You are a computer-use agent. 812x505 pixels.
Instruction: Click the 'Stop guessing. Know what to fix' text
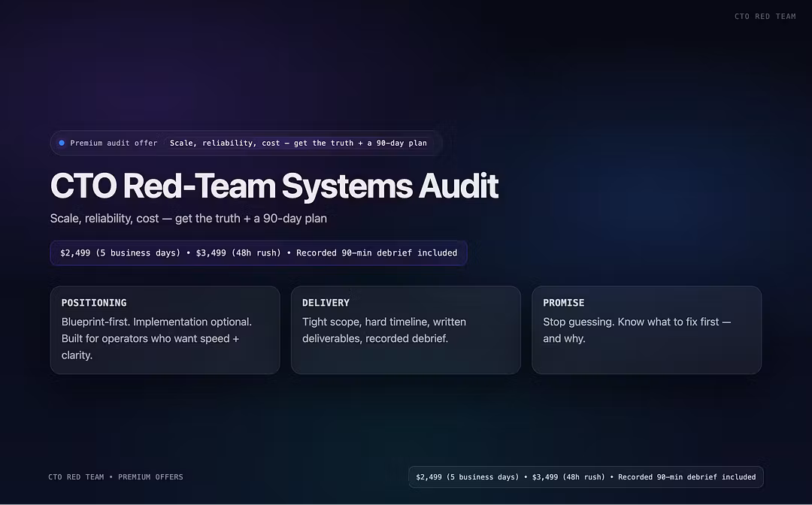click(637, 330)
